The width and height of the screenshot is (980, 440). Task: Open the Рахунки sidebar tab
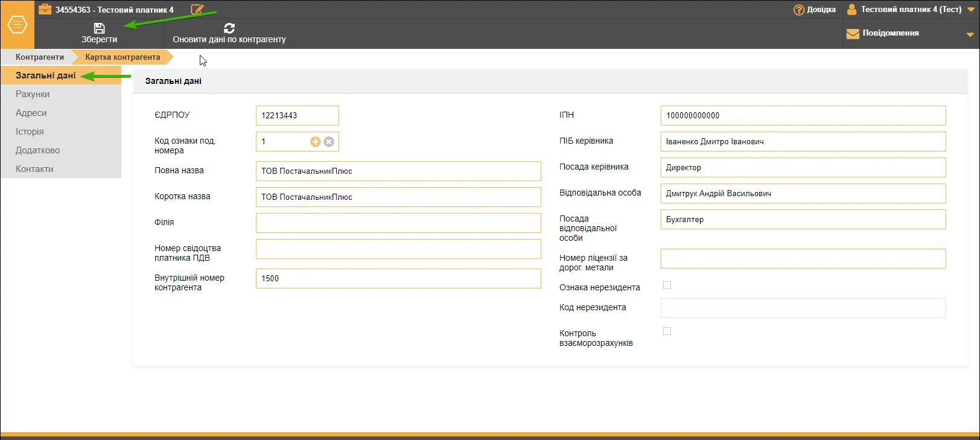pos(60,94)
